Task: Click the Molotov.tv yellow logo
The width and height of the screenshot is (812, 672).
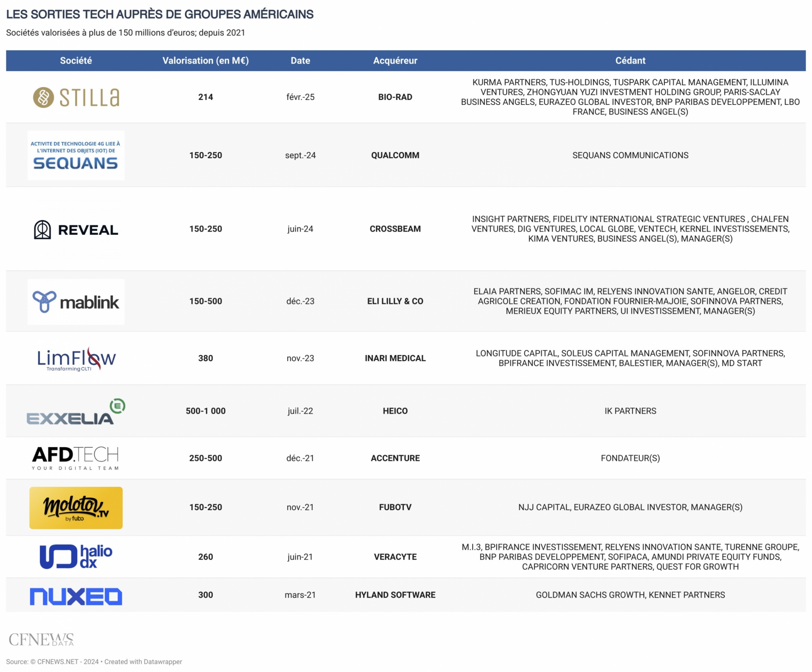Action: point(76,508)
